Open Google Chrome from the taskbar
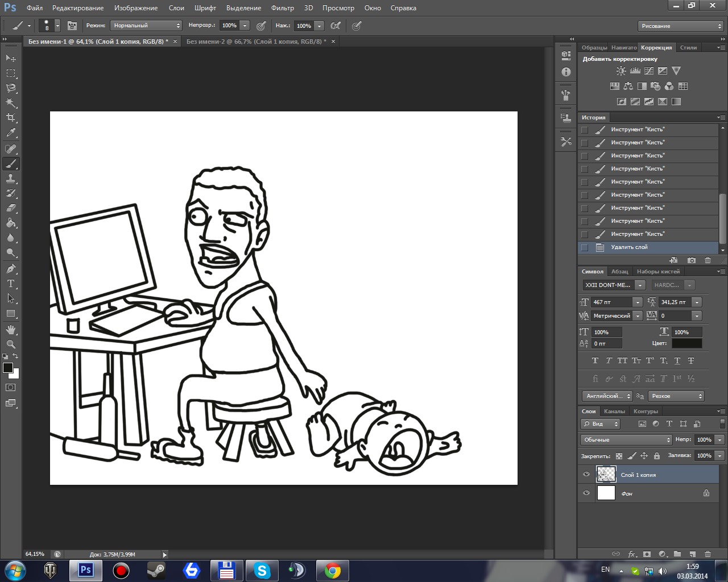 click(333, 571)
